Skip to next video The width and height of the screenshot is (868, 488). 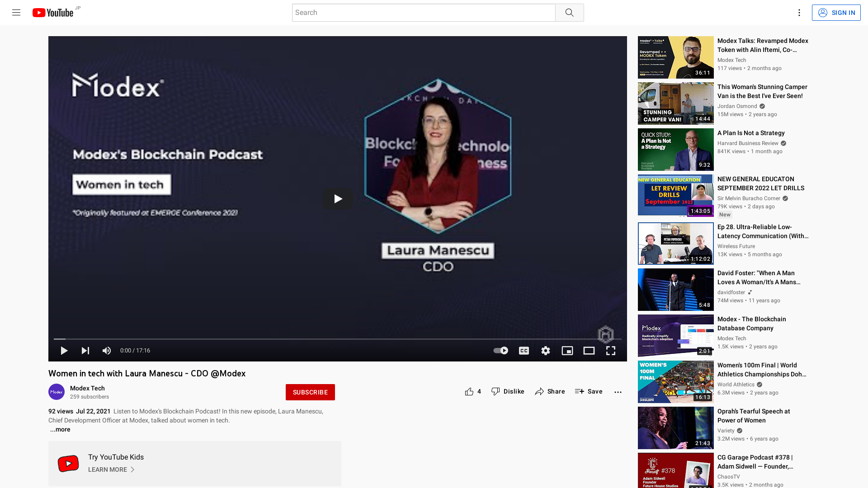[85, 351]
